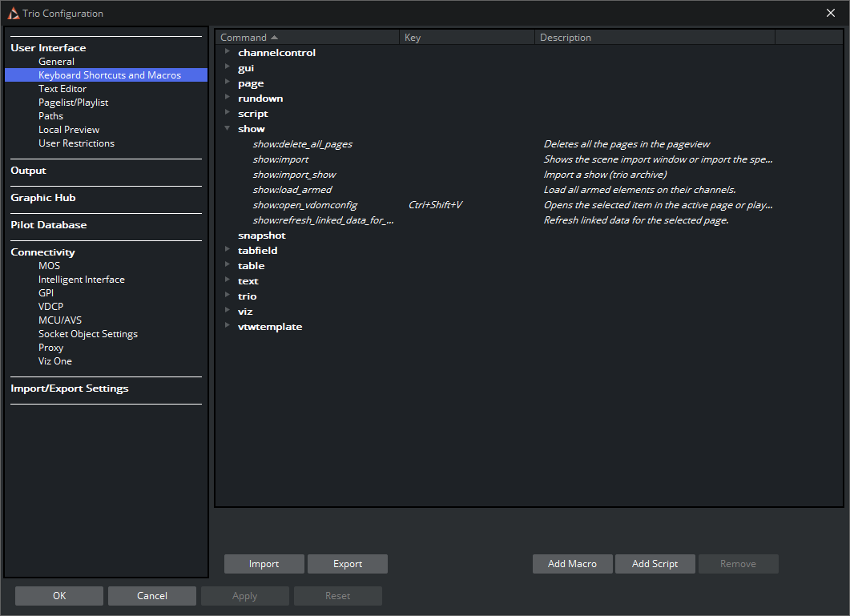The image size is (850, 616).
Task: Select Pagelist/Playlist in the sidebar
Action: point(73,103)
